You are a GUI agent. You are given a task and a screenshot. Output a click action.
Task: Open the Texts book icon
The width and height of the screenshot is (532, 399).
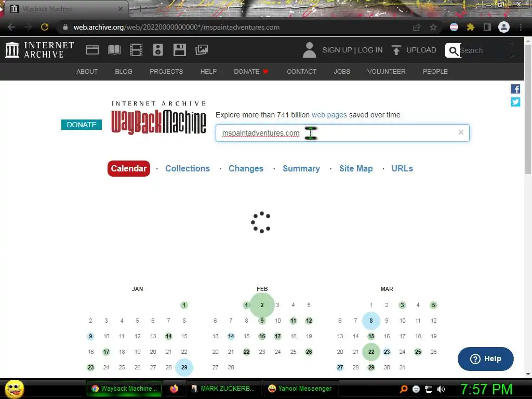click(114, 50)
